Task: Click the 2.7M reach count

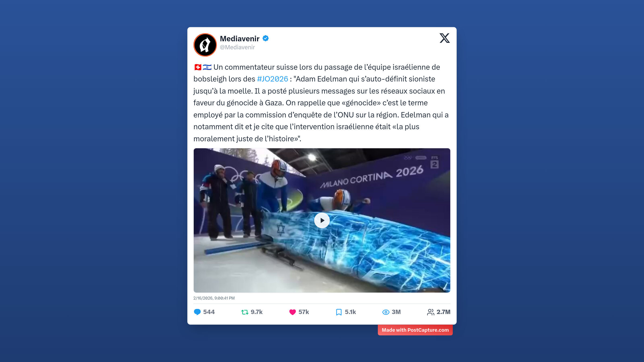Action: pyautogui.click(x=444, y=312)
